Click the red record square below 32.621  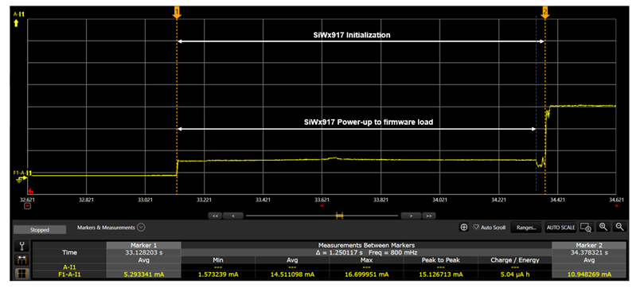click(x=27, y=207)
